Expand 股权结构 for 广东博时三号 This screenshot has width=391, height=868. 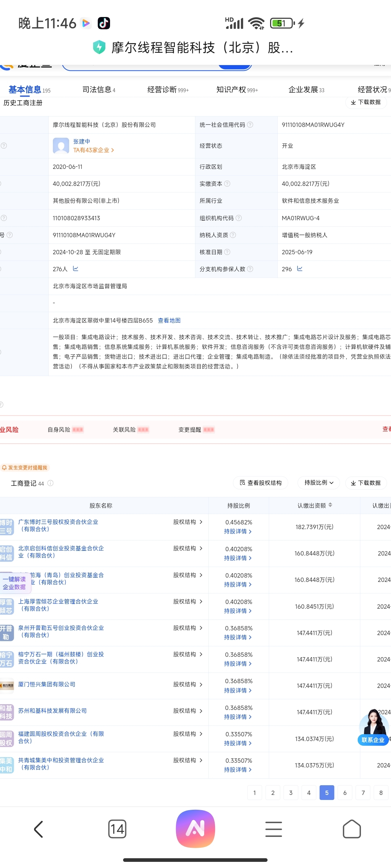point(188,522)
